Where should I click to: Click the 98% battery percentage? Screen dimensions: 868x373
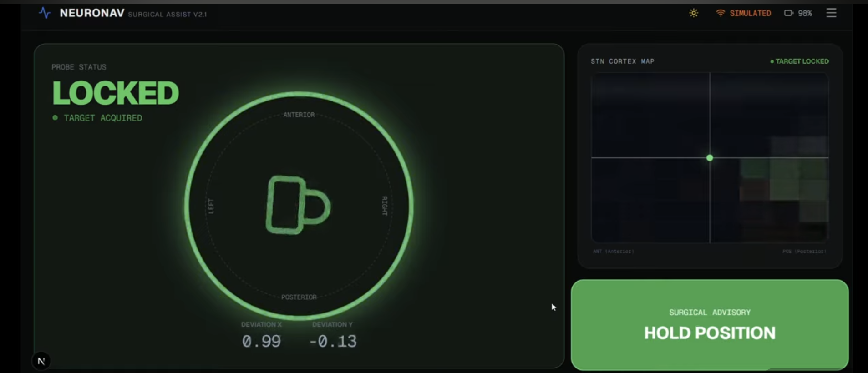(x=804, y=13)
